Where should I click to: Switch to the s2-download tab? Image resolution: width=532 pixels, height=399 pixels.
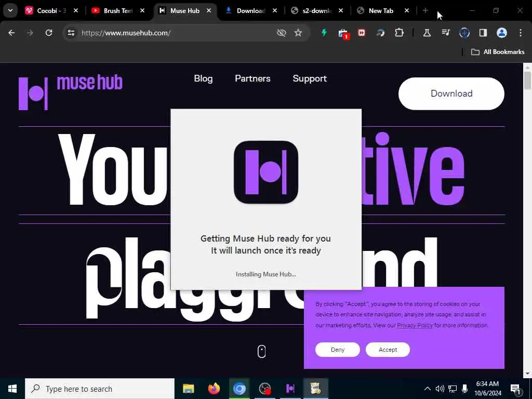pos(317,10)
